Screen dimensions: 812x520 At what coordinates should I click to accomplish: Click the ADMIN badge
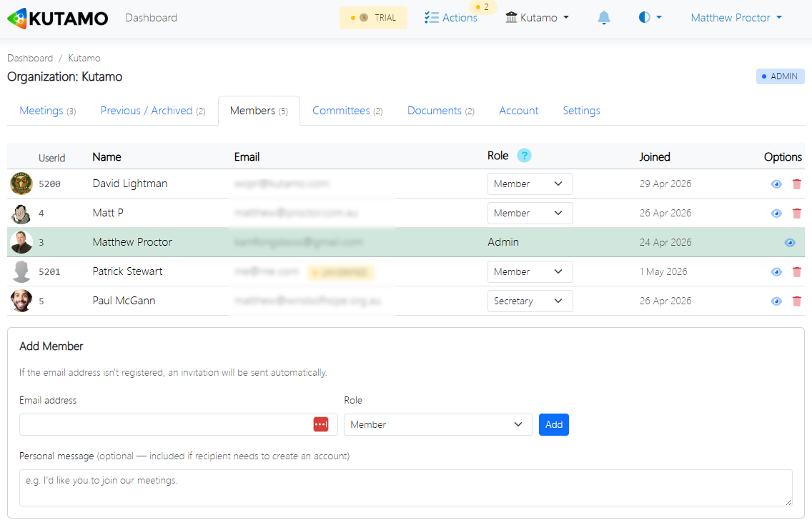tap(780, 76)
